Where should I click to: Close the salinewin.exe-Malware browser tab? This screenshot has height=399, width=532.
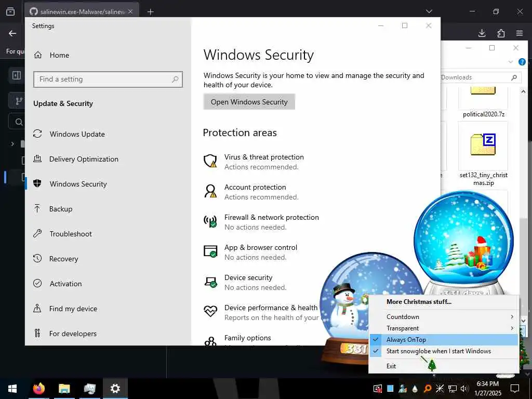click(x=130, y=11)
